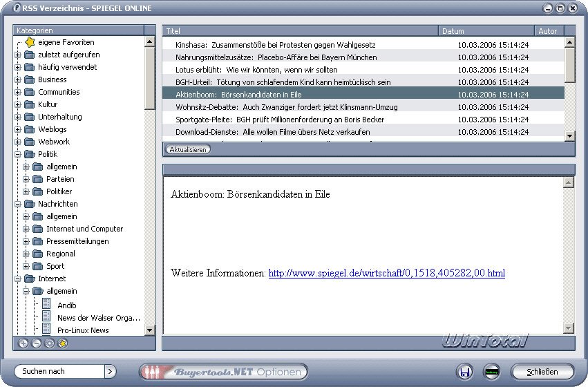The width and height of the screenshot is (588, 387).
Task: Select the Sport subfolder label
Action: pos(55,266)
